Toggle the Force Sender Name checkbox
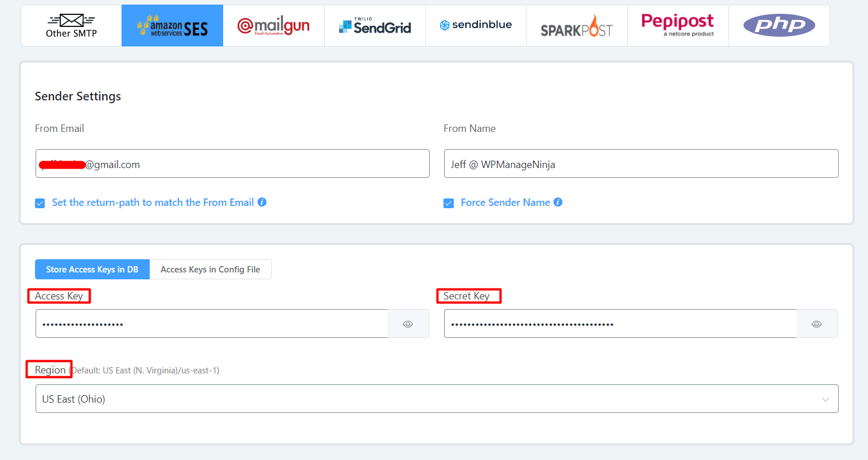 449,203
